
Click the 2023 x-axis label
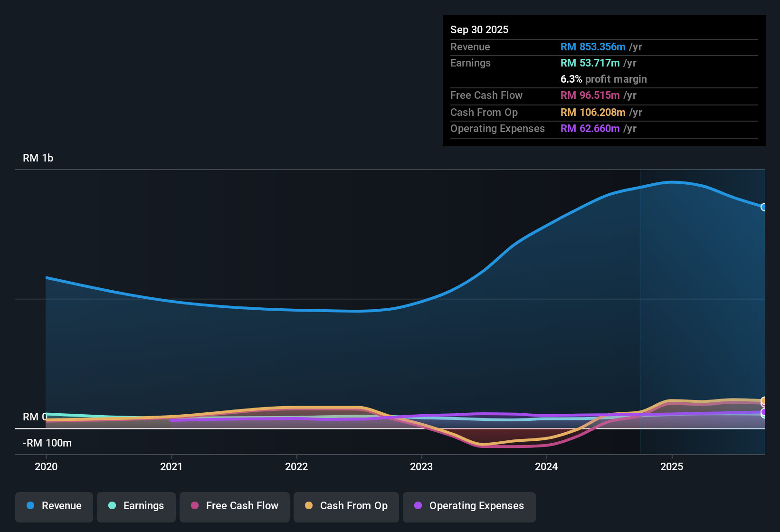tap(421, 467)
